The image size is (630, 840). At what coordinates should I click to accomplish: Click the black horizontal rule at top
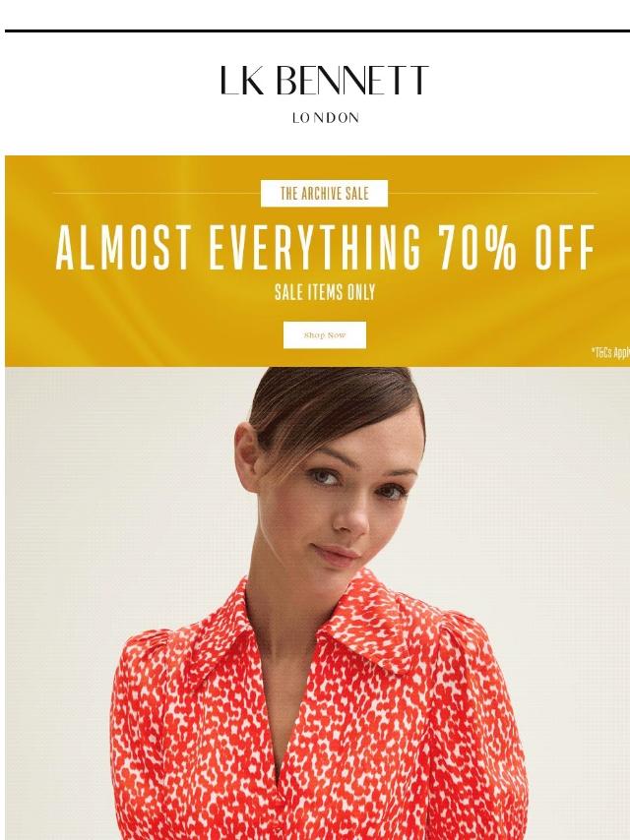[x=317, y=31]
